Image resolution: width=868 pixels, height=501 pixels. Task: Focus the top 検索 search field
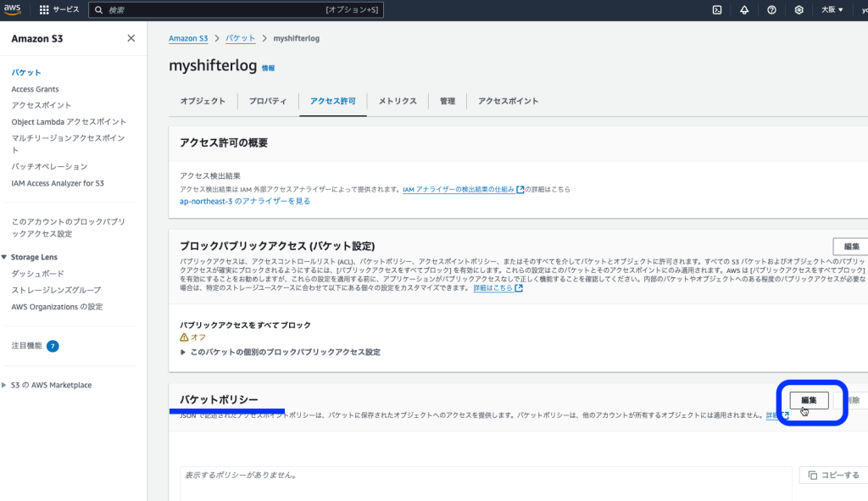pyautogui.click(x=236, y=10)
